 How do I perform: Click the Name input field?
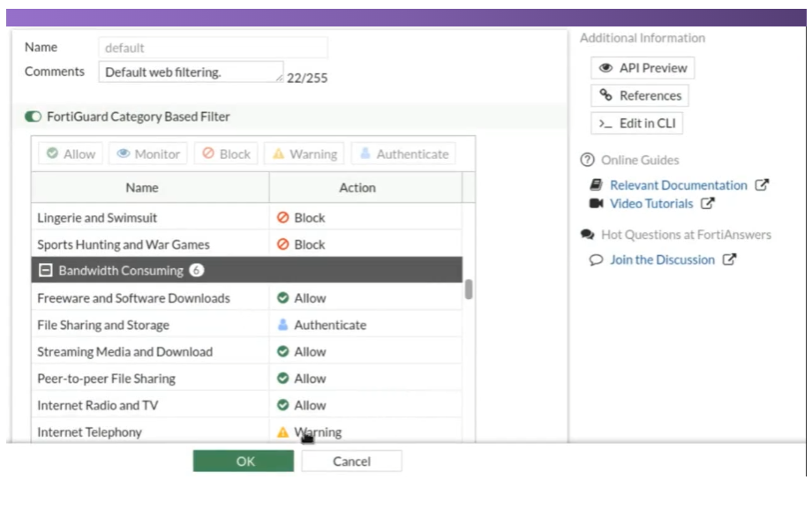click(213, 48)
